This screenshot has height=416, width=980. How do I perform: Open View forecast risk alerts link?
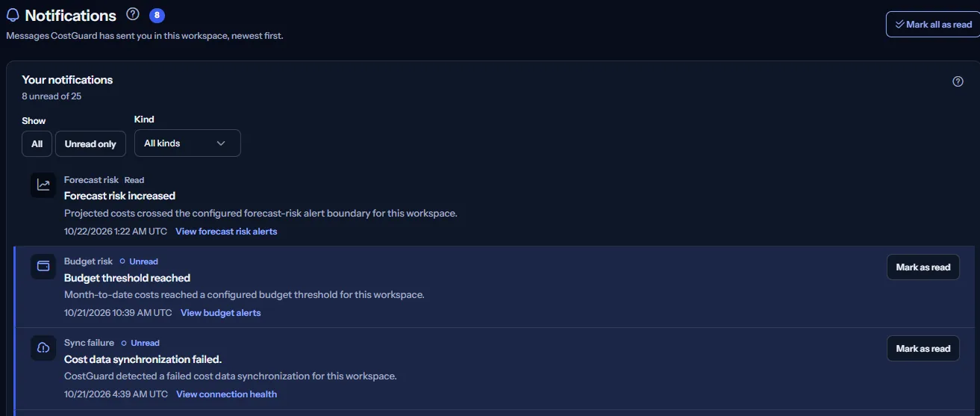point(226,232)
